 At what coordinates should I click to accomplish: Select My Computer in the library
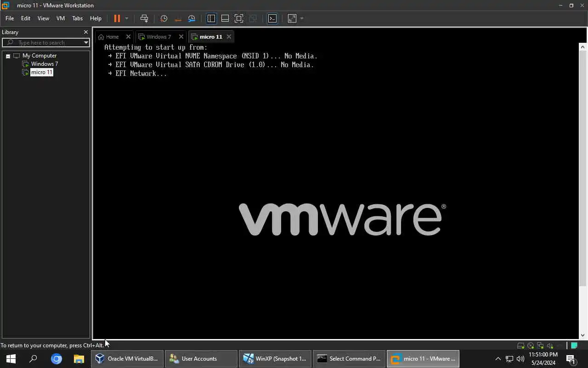(40, 56)
